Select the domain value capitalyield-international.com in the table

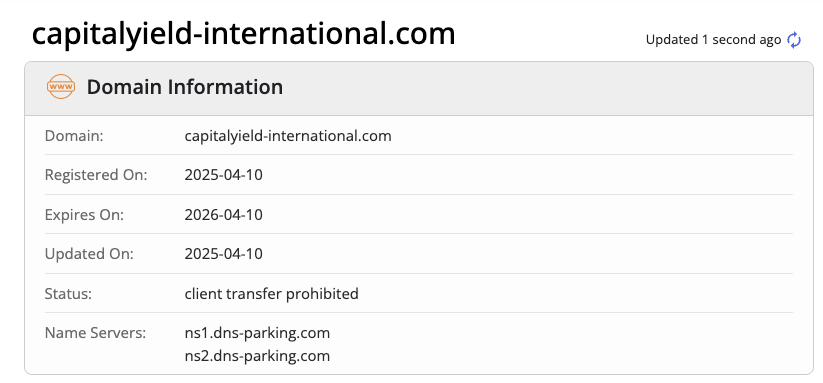288,136
